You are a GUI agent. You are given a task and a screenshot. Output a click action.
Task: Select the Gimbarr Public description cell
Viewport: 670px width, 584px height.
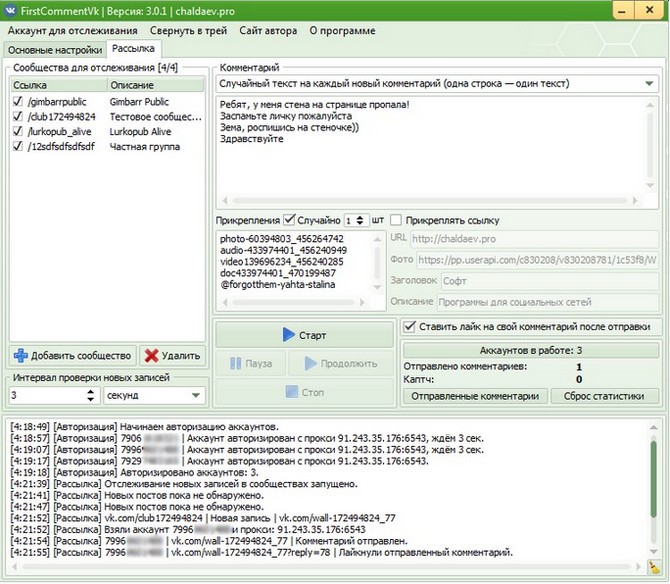(x=139, y=102)
